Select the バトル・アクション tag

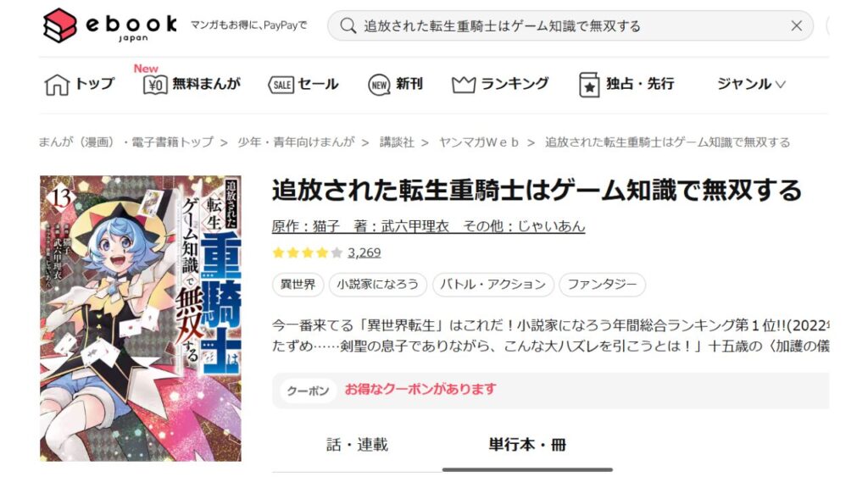[492, 285]
